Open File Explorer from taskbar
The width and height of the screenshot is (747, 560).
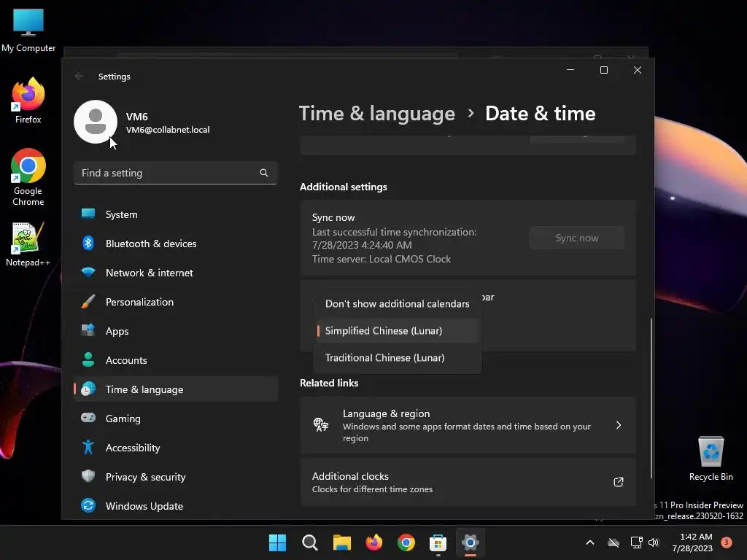[342, 542]
